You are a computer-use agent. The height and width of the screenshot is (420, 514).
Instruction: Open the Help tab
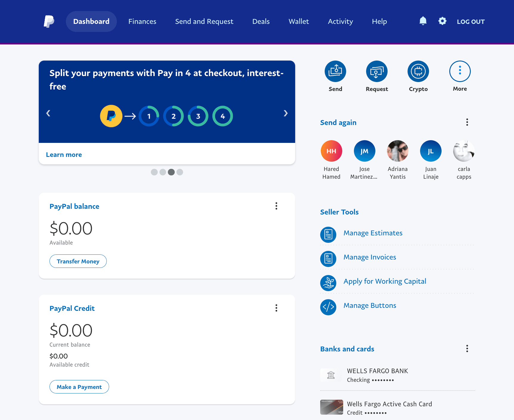coord(379,21)
